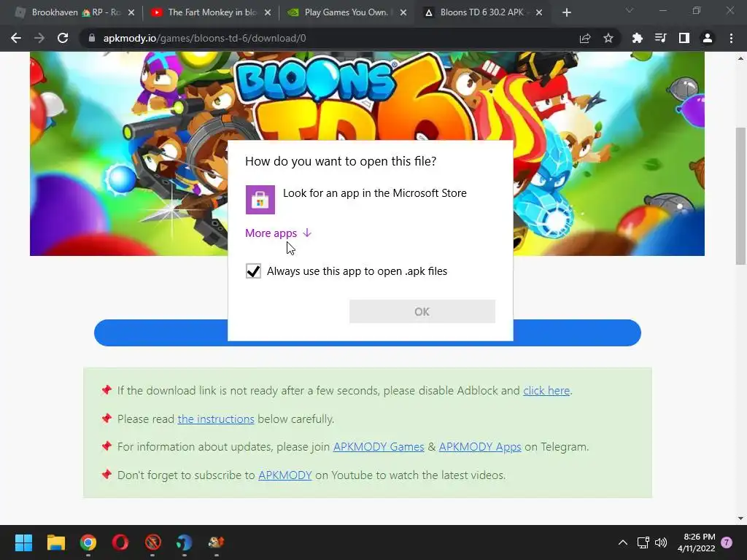Bookmark this tab with the star icon

(608, 38)
